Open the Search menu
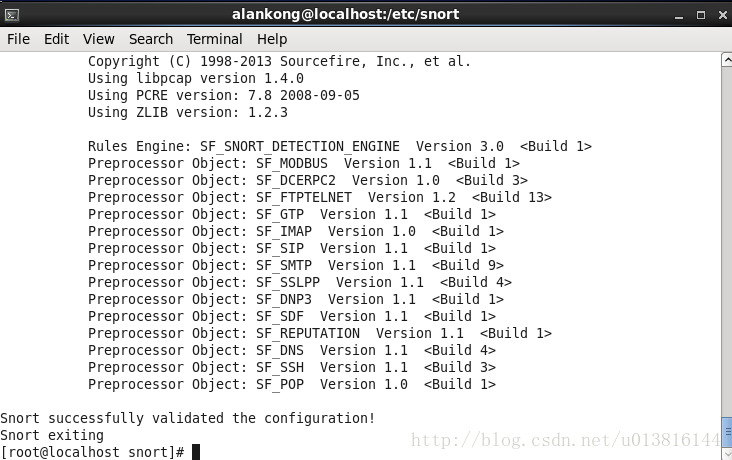This screenshot has width=732, height=460. click(x=151, y=39)
